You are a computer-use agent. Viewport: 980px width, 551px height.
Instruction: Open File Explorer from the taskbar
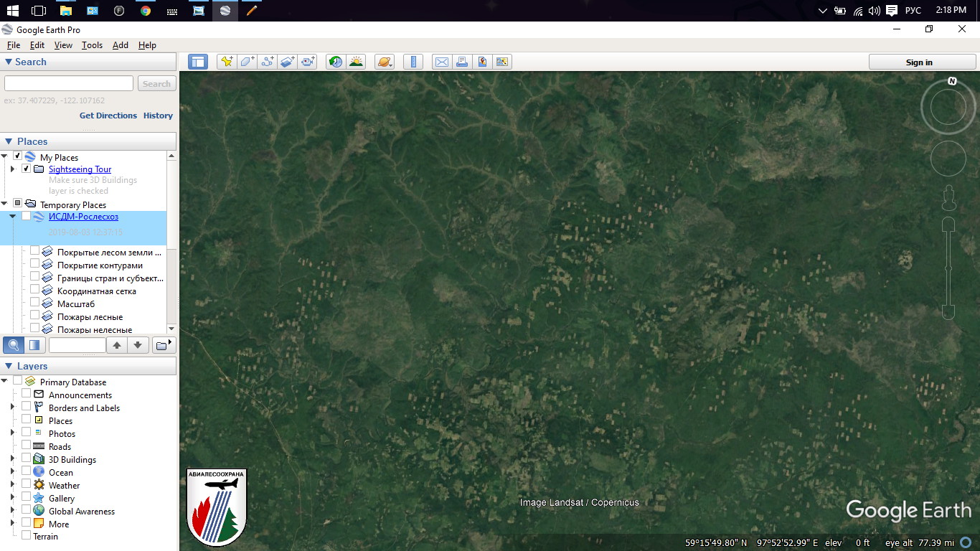66,11
